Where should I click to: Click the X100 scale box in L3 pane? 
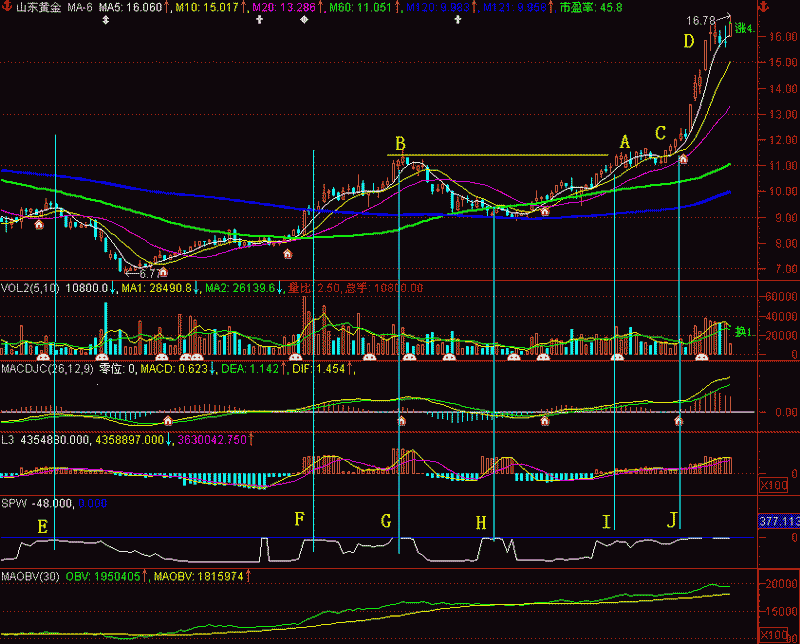(x=773, y=485)
